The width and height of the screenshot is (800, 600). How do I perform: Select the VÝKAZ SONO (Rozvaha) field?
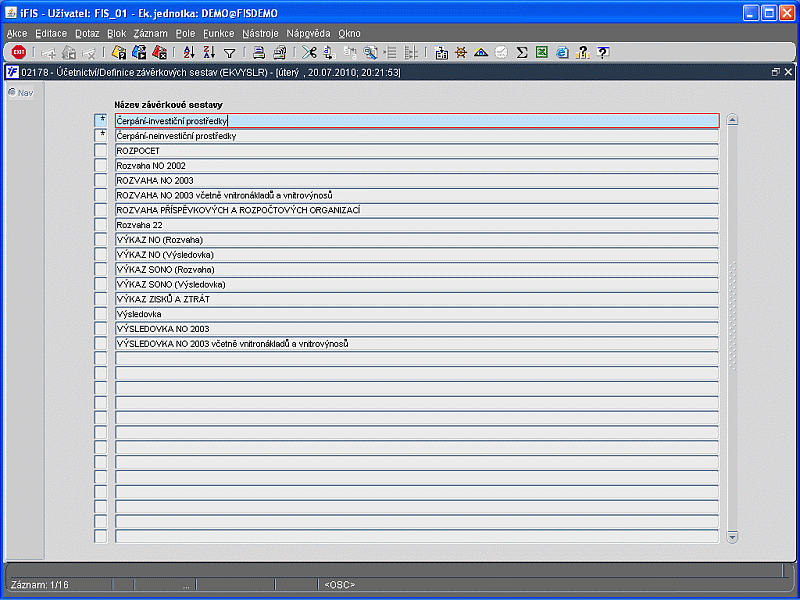[x=417, y=269]
